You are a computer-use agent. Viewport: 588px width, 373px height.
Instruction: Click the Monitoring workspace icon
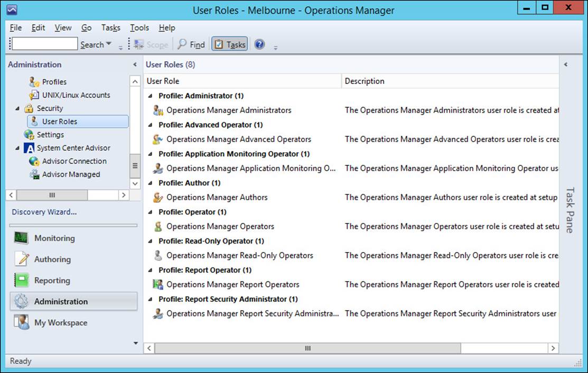click(x=21, y=238)
